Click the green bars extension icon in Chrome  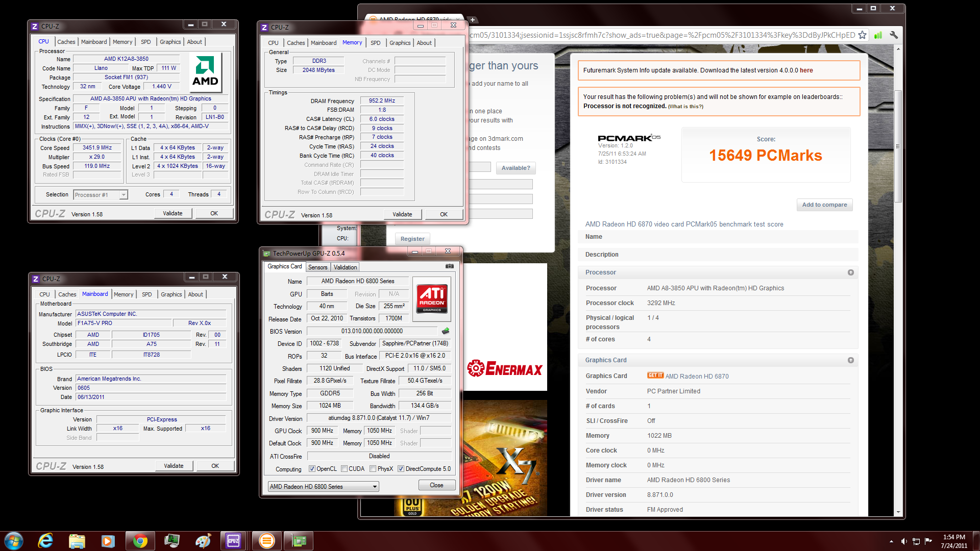click(x=878, y=35)
